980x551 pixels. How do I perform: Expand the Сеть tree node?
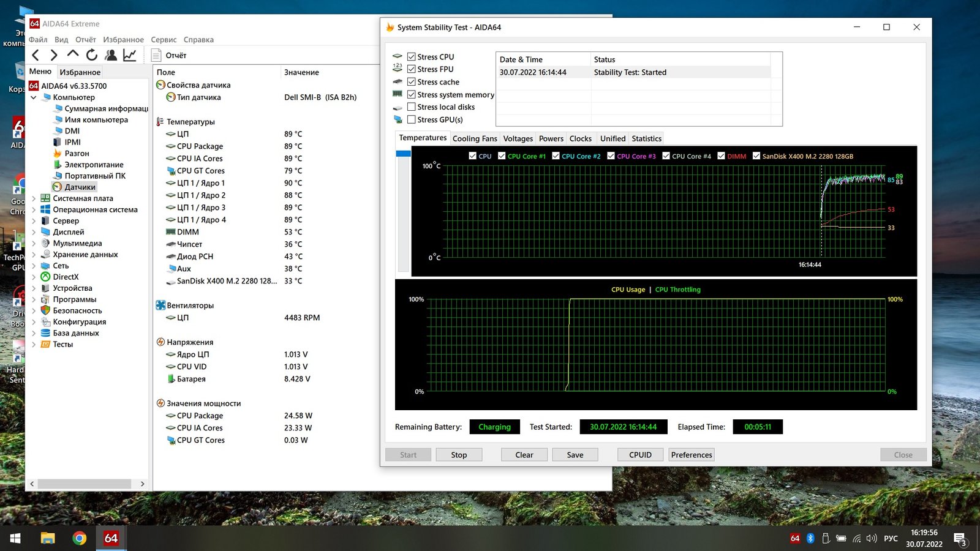coord(33,266)
